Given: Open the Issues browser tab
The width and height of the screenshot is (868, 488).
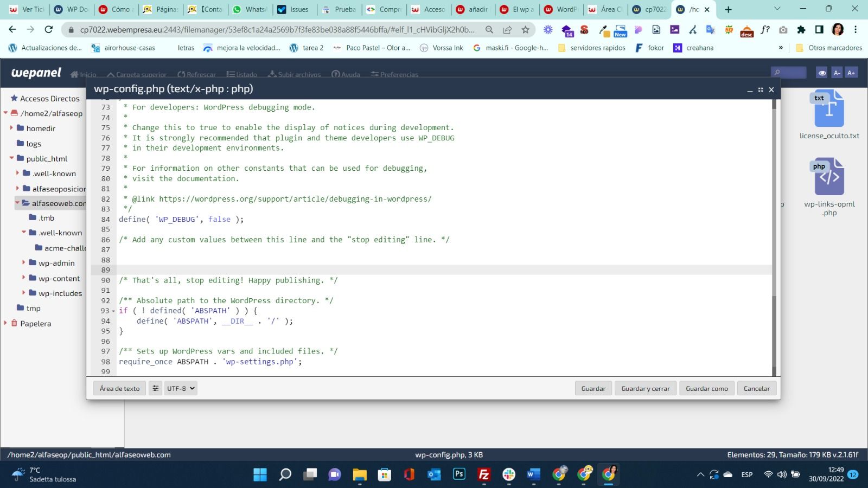Looking at the screenshot, I should (x=293, y=9).
